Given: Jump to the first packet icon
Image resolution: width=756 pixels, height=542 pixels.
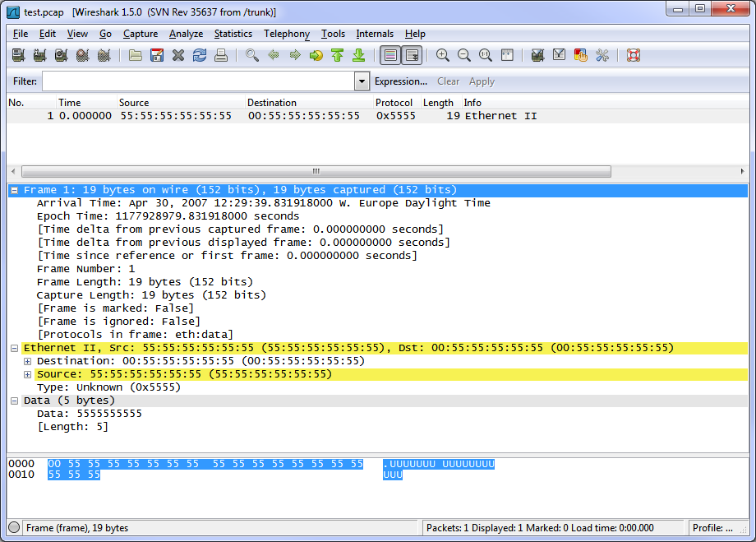Looking at the screenshot, I should tap(338, 55).
